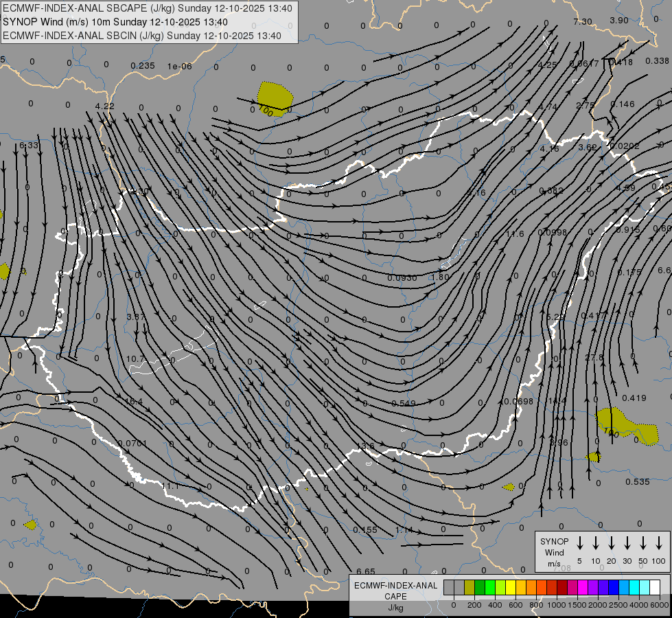Image resolution: width=672 pixels, height=618 pixels.
Task: Click the map value 0.338
Action: point(657,61)
